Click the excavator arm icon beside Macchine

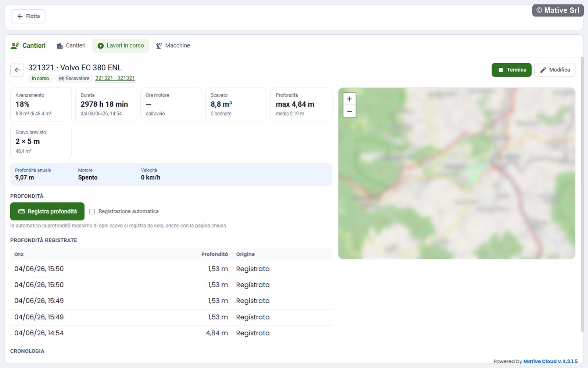[159, 46]
